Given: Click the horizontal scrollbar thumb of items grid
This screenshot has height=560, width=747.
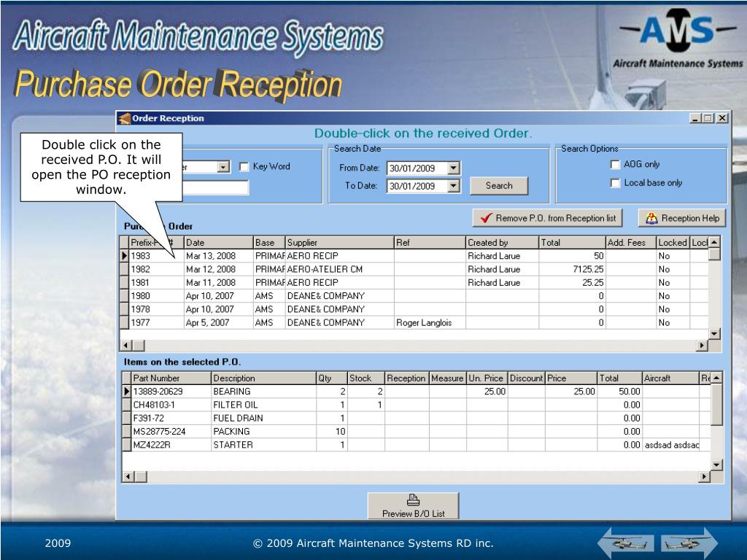Looking at the screenshot, I should coord(141,476).
